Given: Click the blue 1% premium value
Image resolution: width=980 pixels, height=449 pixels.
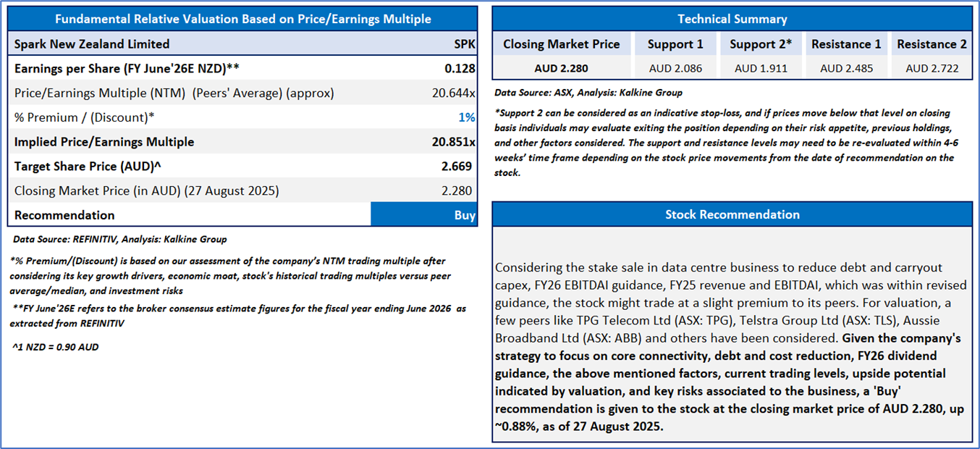Looking at the screenshot, I should 467,117.
